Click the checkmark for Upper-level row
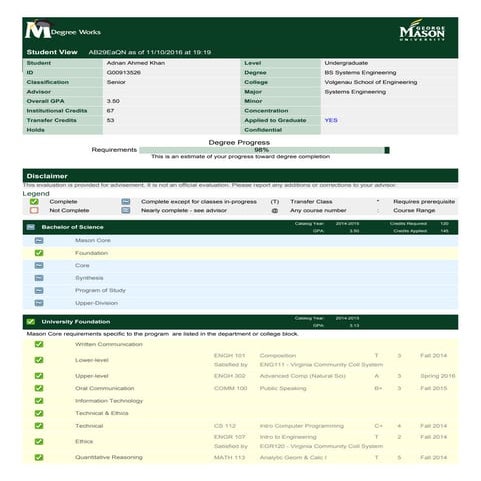481x481 pixels. (39, 376)
